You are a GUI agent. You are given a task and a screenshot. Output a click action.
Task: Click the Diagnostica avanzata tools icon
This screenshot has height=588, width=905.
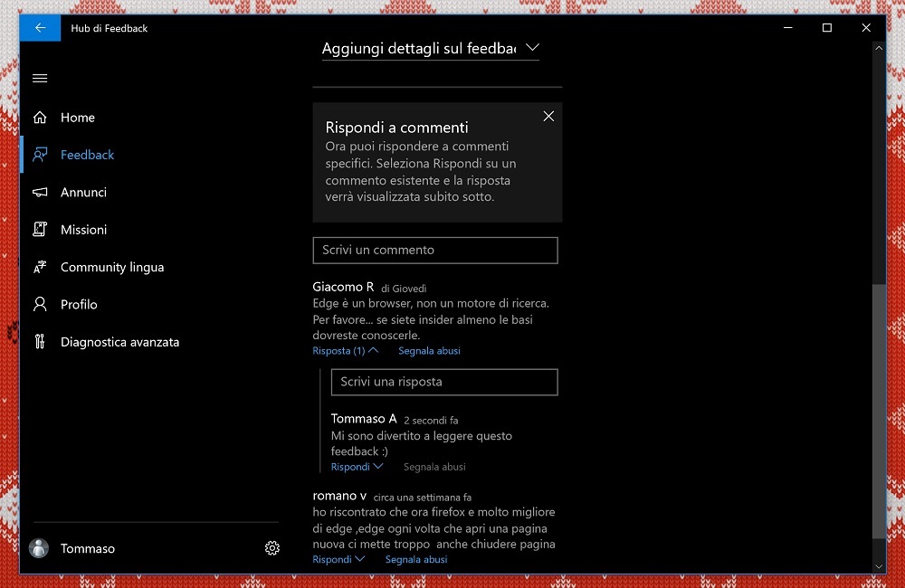coord(40,342)
